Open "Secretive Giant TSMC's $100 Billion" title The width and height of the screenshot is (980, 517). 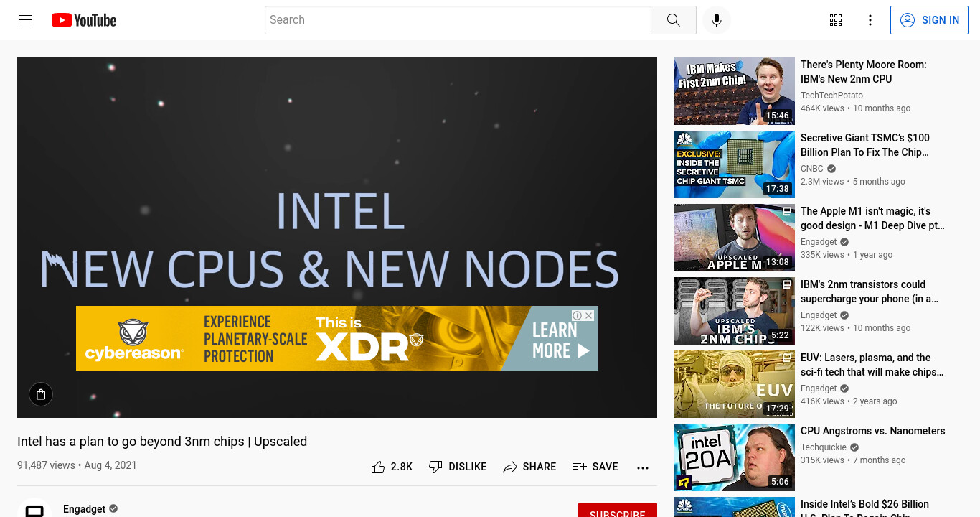(865, 145)
